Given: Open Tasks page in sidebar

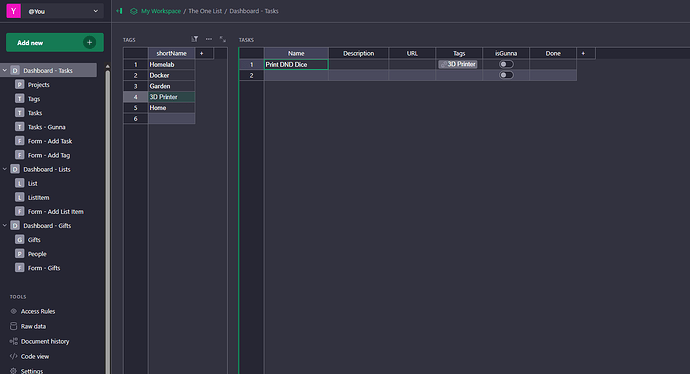Looking at the screenshot, I should [x=35, y=113].
